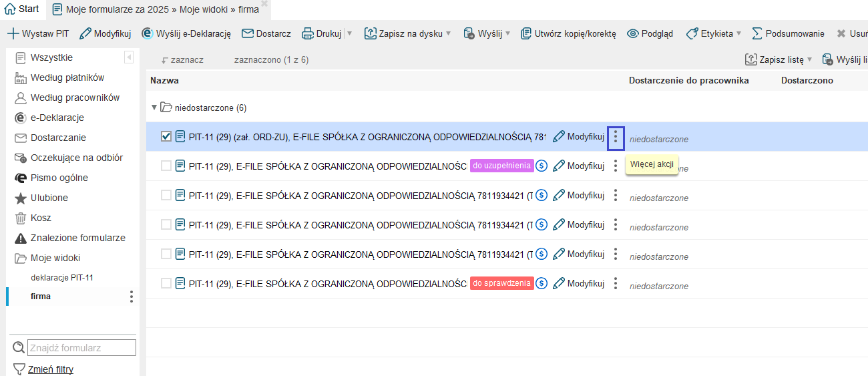Click the Zmień filtry link
Viewport: 868px width, 376px height.
50,369
